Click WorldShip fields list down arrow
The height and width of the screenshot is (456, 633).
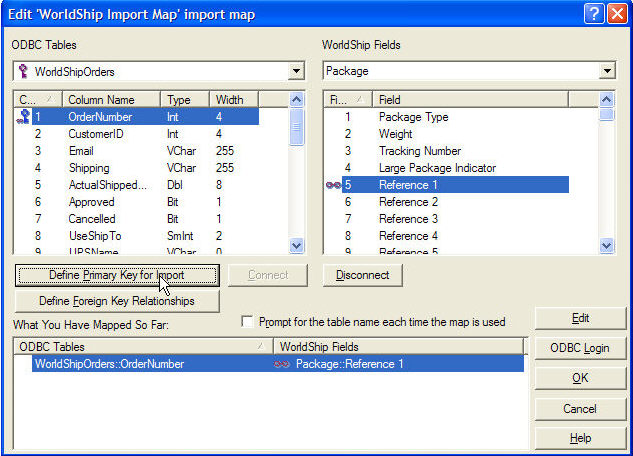(x=607, y=245)
